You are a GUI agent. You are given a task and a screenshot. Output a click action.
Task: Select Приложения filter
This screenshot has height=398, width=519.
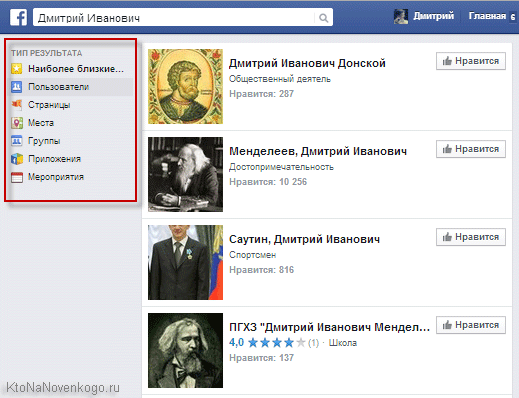(x=70, y=159)
